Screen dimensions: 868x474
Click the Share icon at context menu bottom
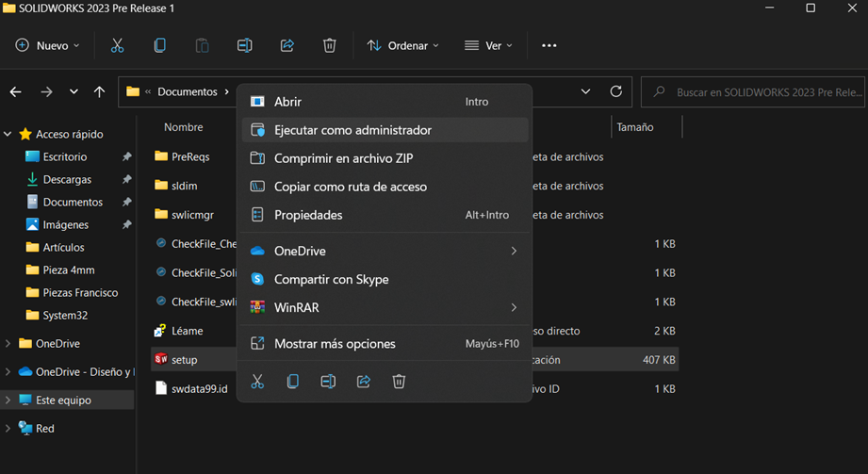pyautogui.click(x=363, y=381)
